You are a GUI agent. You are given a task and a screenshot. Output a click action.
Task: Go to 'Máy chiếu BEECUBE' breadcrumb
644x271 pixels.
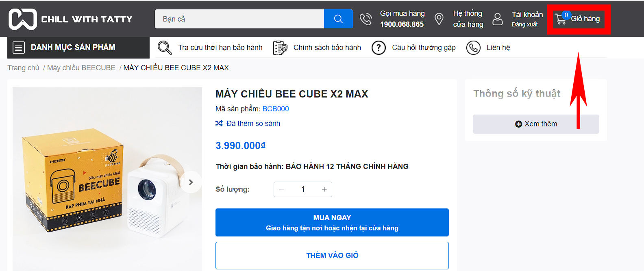pos(81,68)
